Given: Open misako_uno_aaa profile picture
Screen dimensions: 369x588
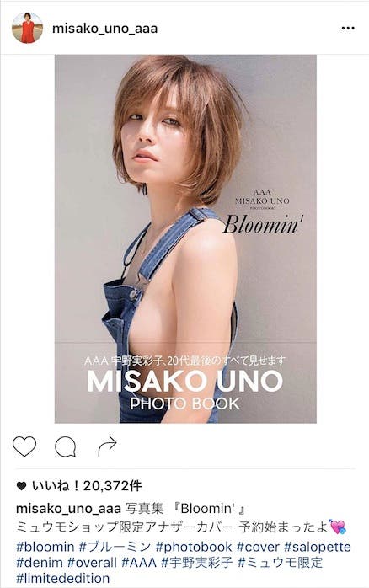Looking at the screenshot, I should coord(27,28).
